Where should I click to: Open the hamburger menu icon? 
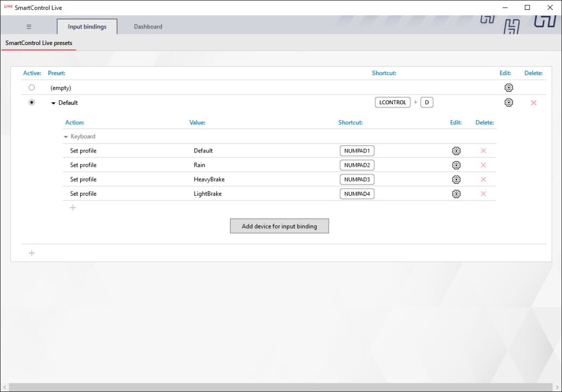coord(29,26)
